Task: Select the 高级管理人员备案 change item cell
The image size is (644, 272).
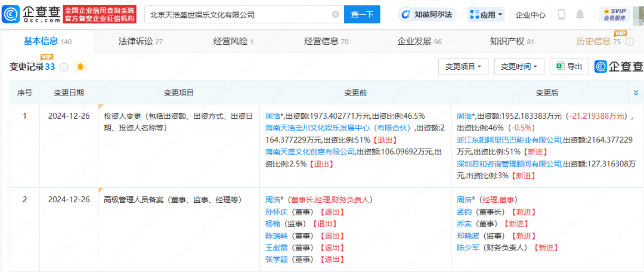Action: pos(179,230)
